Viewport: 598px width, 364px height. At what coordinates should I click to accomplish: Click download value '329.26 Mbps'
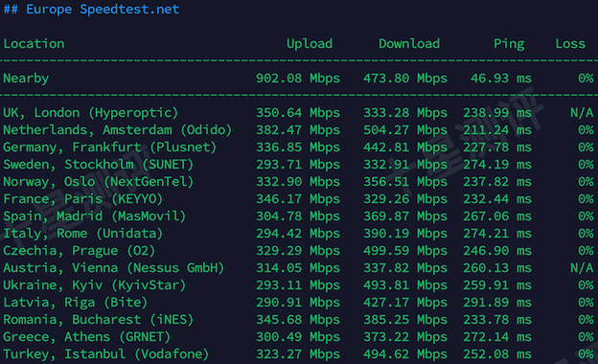[x=405, y=199]
